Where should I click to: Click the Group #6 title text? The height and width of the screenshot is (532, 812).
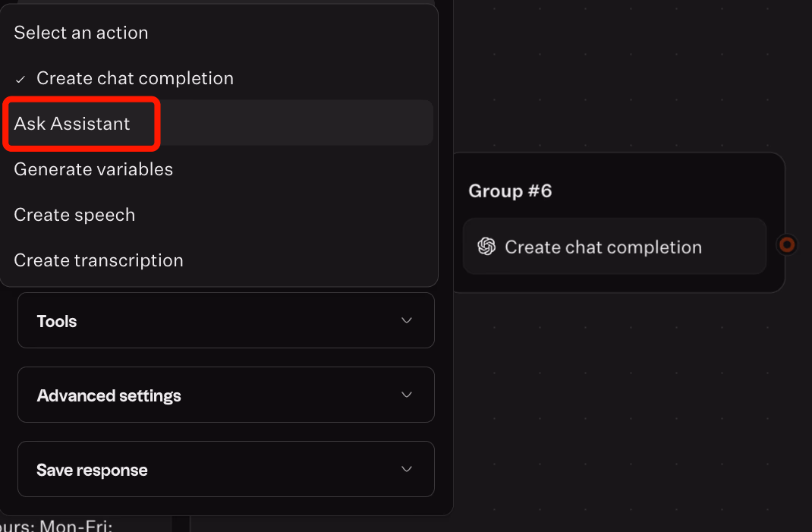(510, 190)
